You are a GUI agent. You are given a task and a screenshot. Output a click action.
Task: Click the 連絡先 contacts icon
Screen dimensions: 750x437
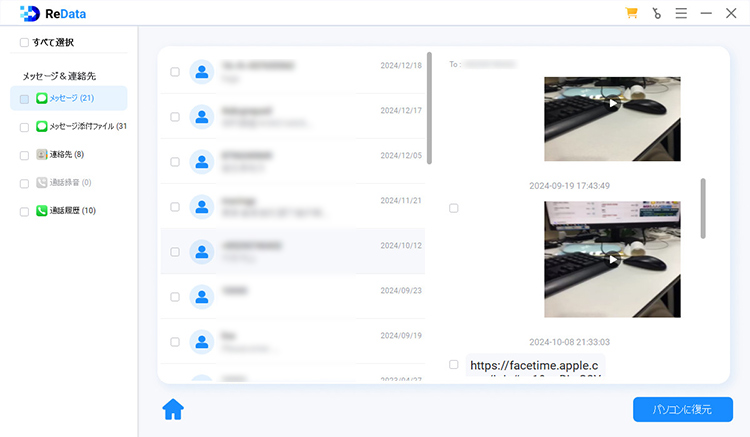click(x=42, y=155)
